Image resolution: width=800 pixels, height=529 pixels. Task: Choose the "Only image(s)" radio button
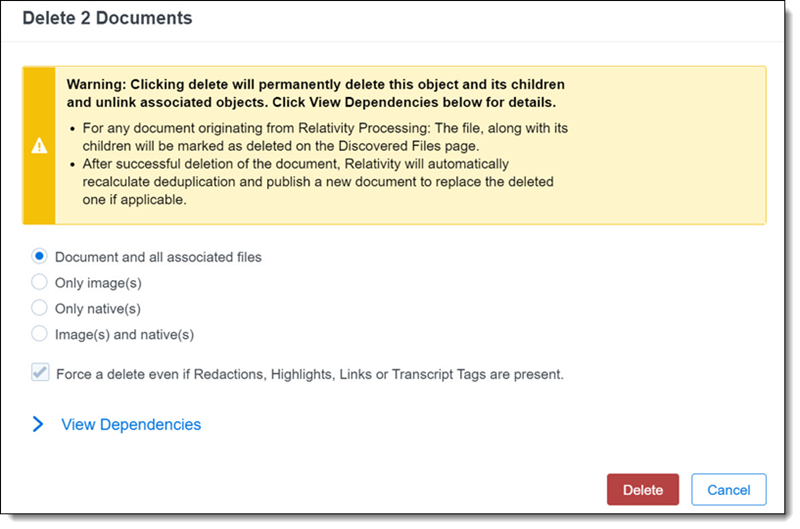[40, 283]
